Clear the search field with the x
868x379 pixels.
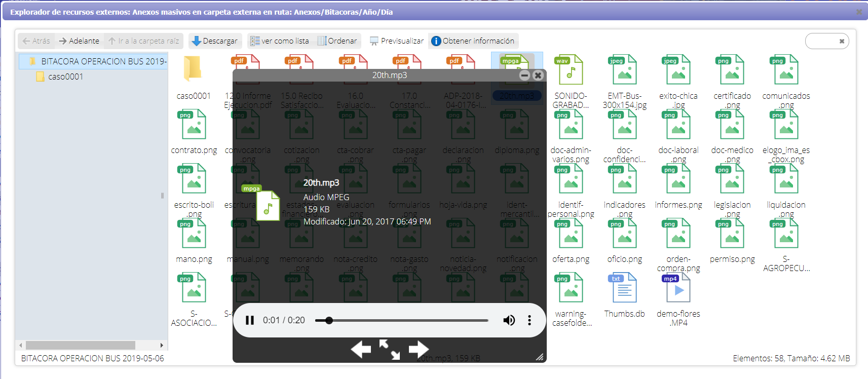(842, 42)
